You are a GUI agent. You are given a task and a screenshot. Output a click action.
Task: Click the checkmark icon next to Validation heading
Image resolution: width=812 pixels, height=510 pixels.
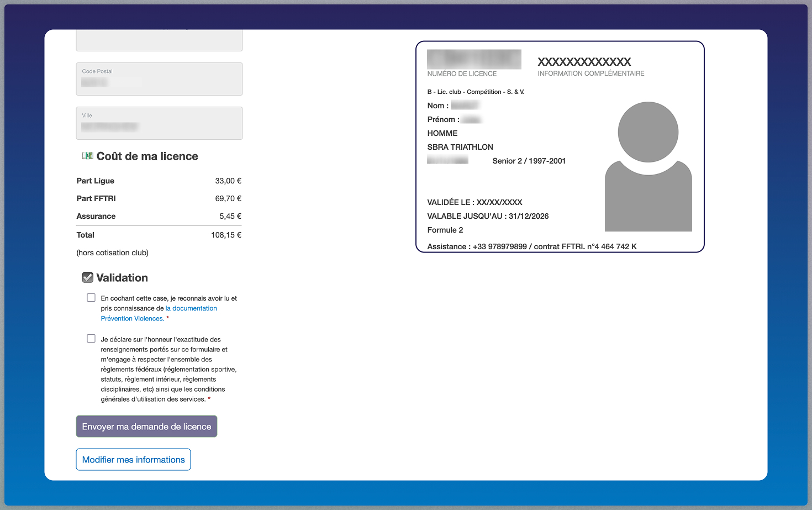[87, 277]
